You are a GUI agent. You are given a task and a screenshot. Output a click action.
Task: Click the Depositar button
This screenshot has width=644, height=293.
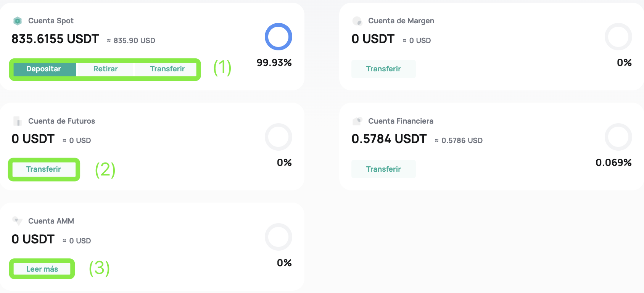coord(44,69)
